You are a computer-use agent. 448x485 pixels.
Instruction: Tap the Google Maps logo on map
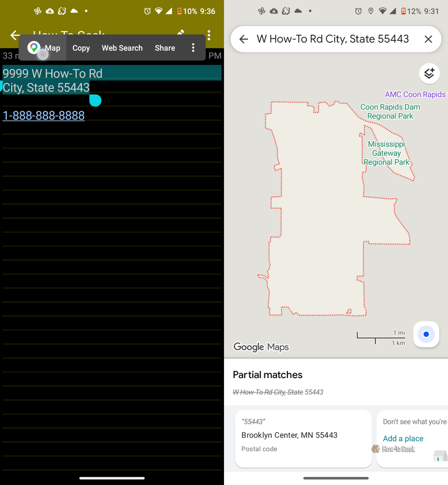pyautogui.click(x=261, y=347)
